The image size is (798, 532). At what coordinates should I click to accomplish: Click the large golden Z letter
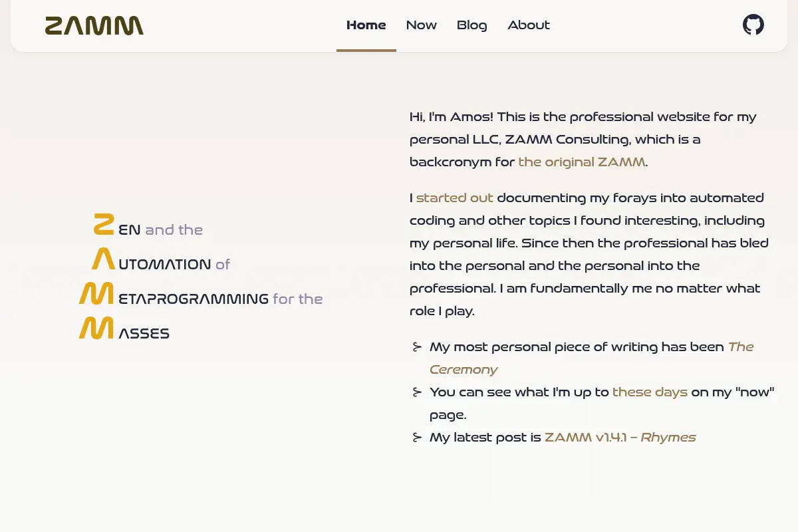coord(103,224)
